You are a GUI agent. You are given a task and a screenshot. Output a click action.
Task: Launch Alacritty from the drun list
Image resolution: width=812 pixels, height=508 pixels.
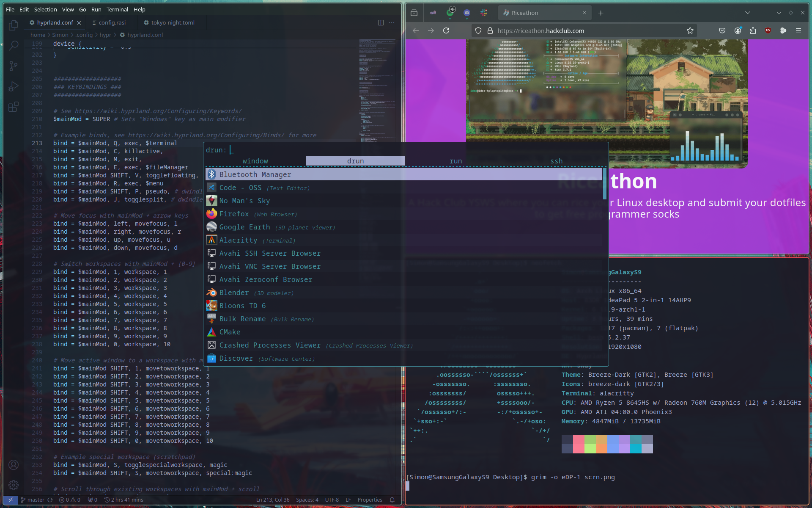click(238, 240)
